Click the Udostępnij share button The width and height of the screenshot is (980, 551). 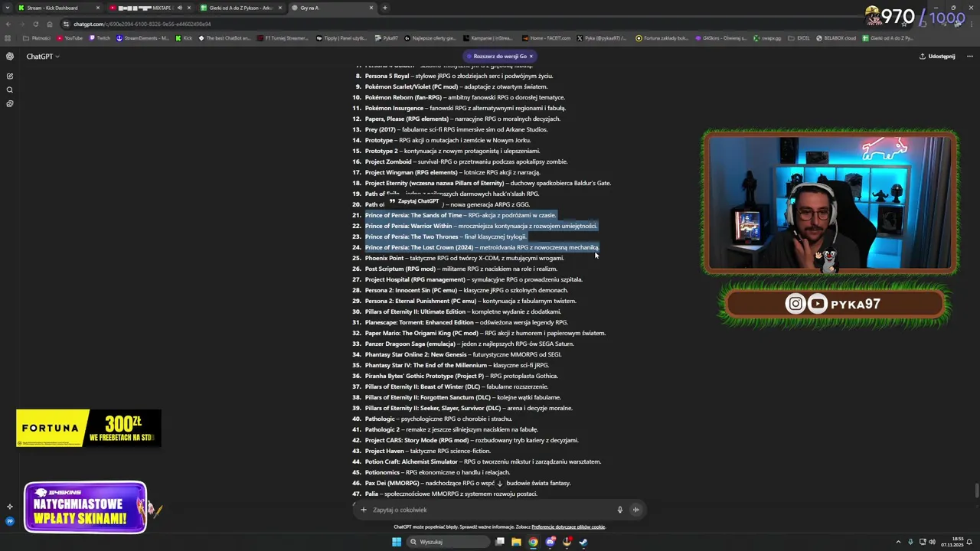(x=937, y=56)
